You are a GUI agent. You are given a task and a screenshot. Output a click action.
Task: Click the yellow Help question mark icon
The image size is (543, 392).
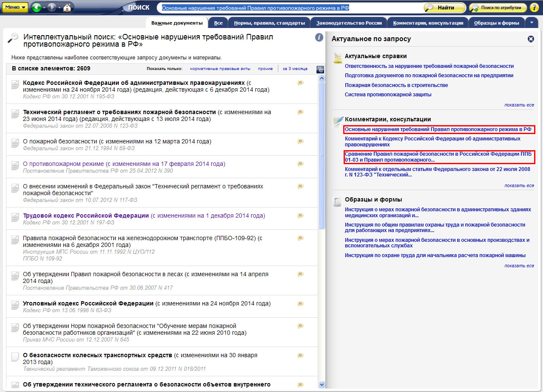click(534, 8)
